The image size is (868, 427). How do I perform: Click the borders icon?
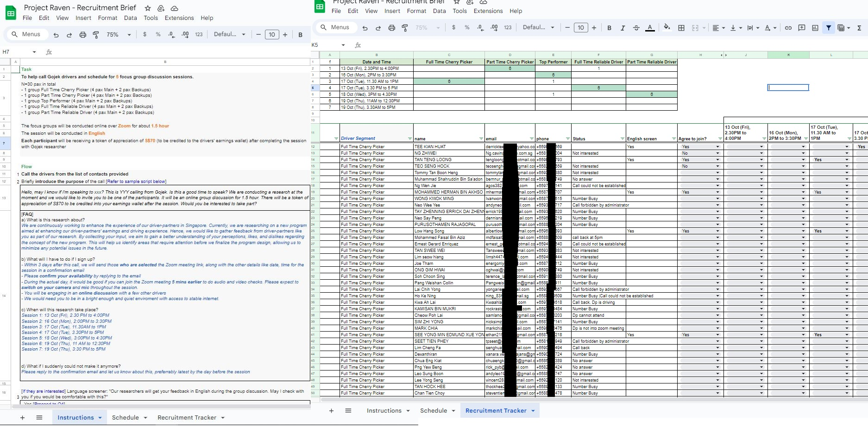coord(681,28)
